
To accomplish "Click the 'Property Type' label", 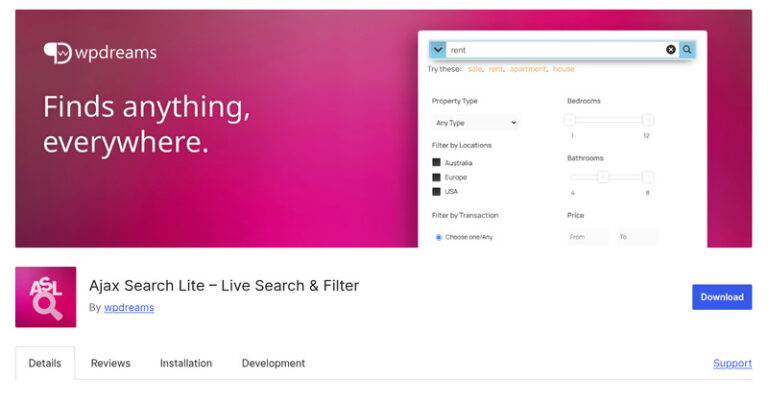I will click(455, 101).
